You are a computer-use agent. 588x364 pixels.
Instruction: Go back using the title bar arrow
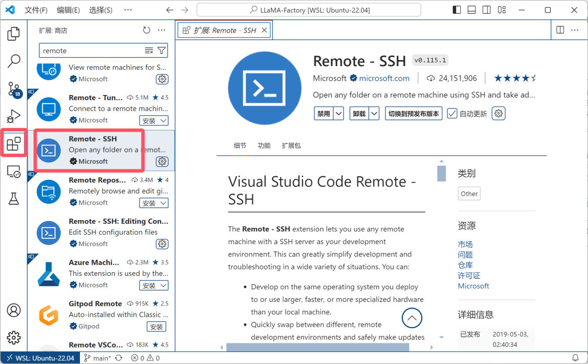click(x=170, y=10)
